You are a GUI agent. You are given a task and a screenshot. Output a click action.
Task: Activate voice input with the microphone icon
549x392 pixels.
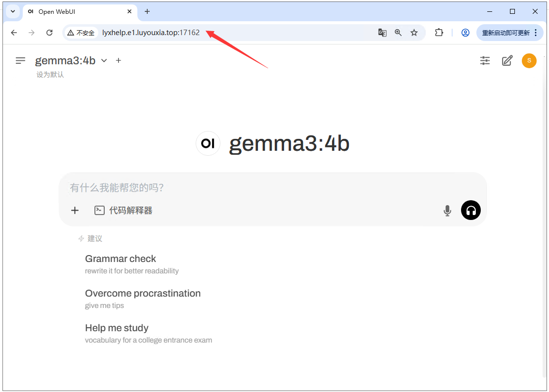click(x=447, y=210)
